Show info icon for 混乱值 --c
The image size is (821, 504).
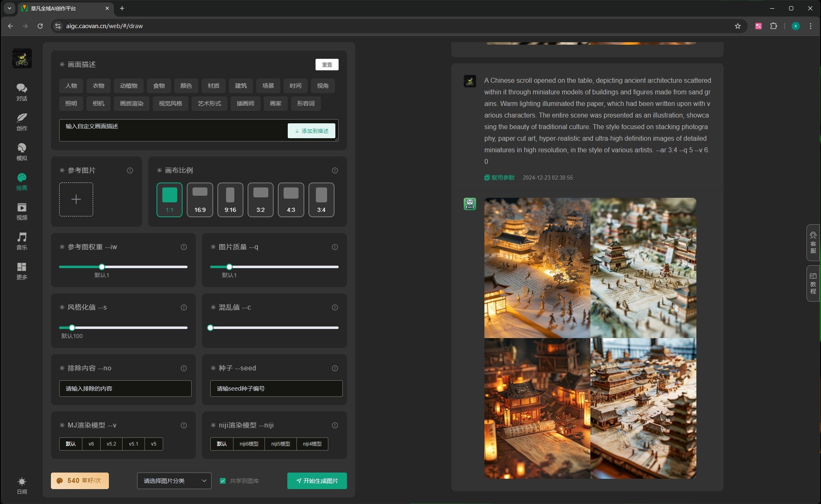coord(335,307)
